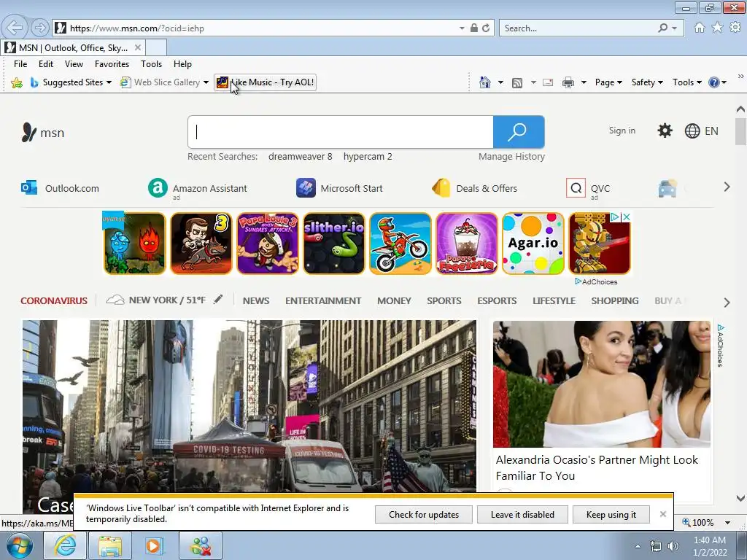Click the Help question mark icon
Viewport: 747px width, 560px height.
(713, 82)
